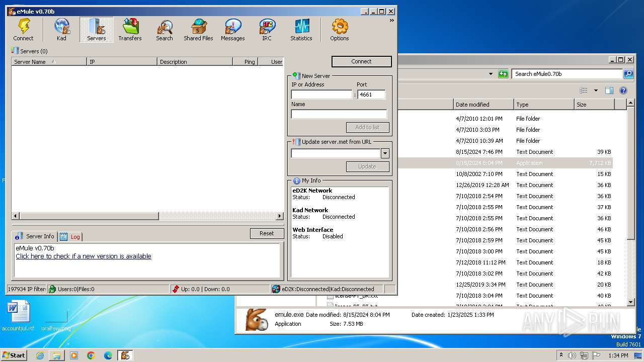Sort by IP column header
The height and width of the screenshot is (362, 644).
[x=122, y=62]
